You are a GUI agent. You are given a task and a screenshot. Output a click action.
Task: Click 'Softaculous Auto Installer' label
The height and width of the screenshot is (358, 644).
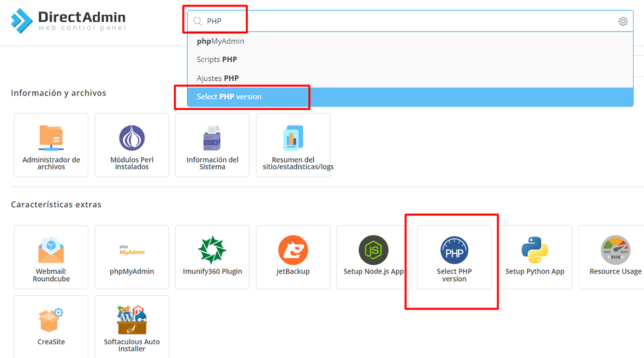[132, 345]
